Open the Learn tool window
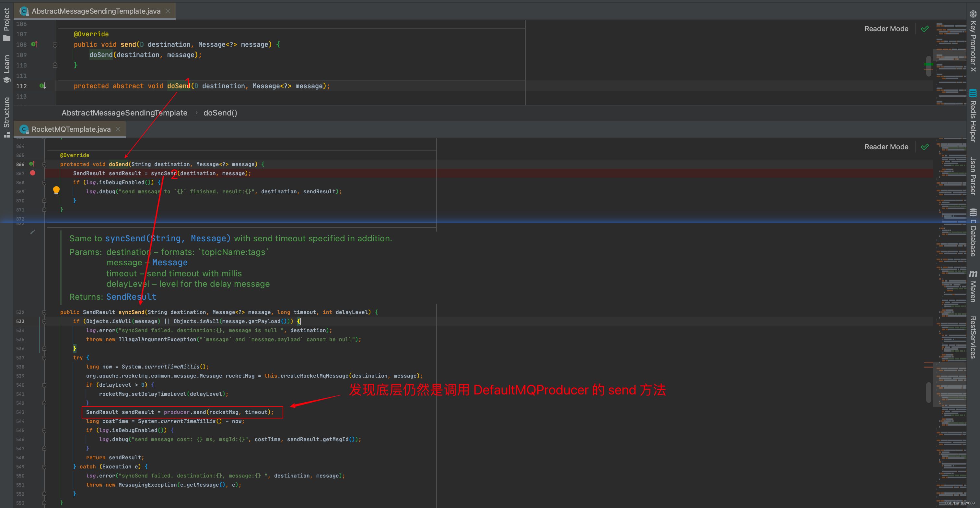980x508 pixels. 6,68
